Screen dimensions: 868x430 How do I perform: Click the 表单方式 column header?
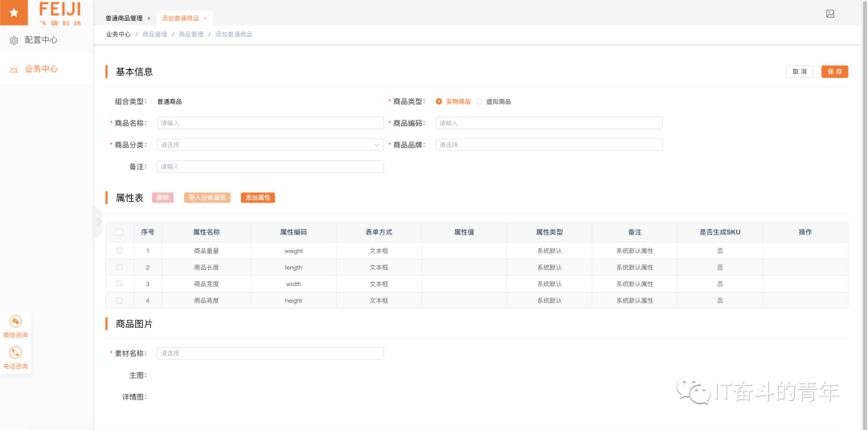[379, 232]
